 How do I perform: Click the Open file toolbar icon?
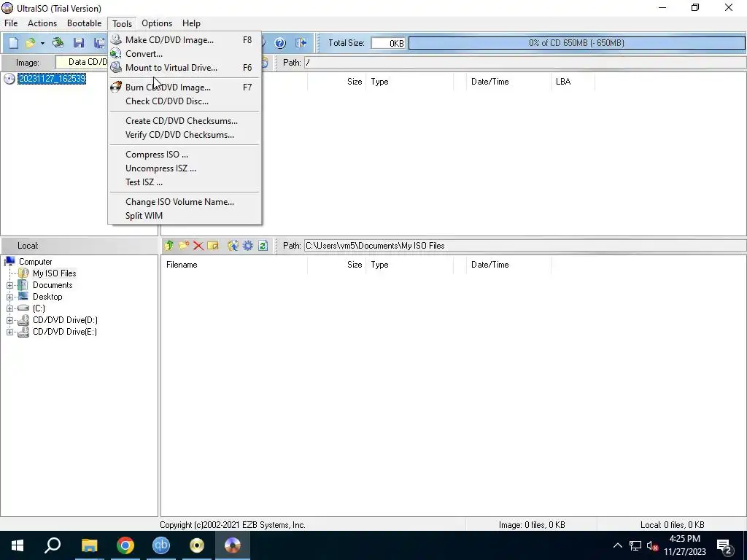point(30,43)
